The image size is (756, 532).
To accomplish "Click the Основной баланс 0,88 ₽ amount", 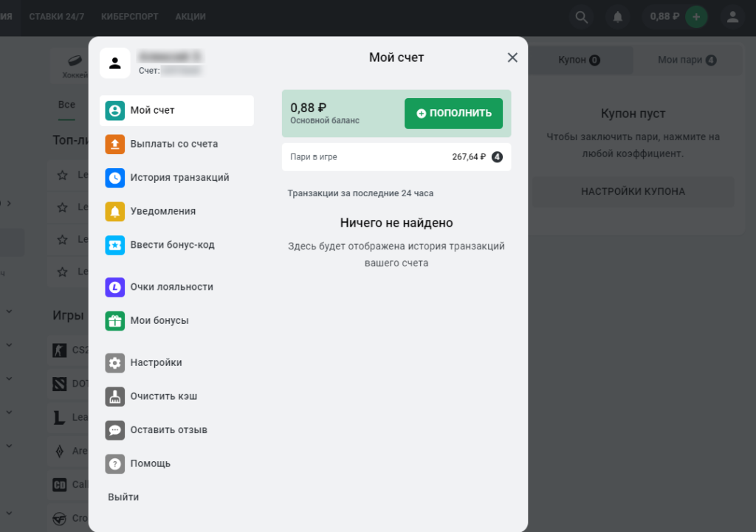I will pos(308,108).
